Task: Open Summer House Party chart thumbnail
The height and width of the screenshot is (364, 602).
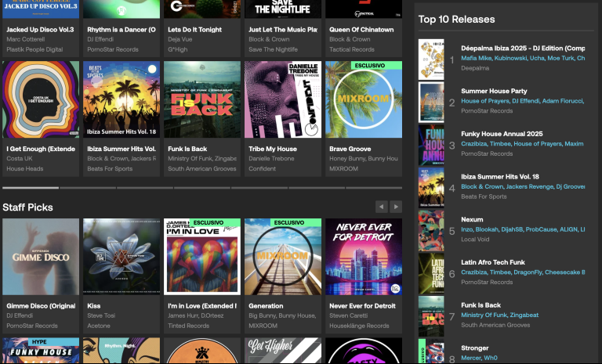Action: click(431, 102)
